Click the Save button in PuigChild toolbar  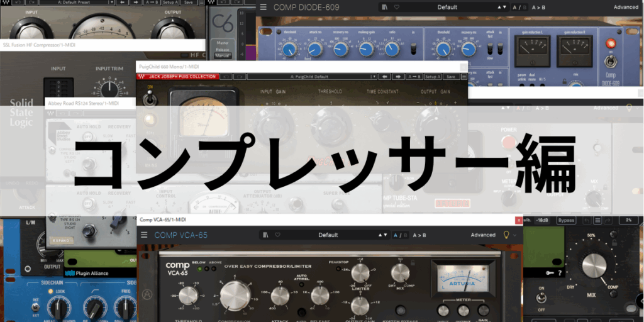click(450, 77)
